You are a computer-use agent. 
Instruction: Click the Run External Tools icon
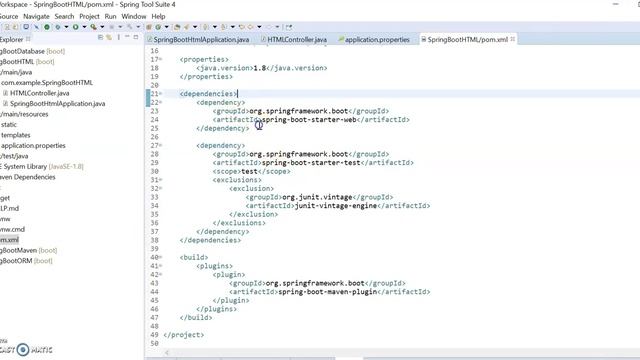coord(93,27)
